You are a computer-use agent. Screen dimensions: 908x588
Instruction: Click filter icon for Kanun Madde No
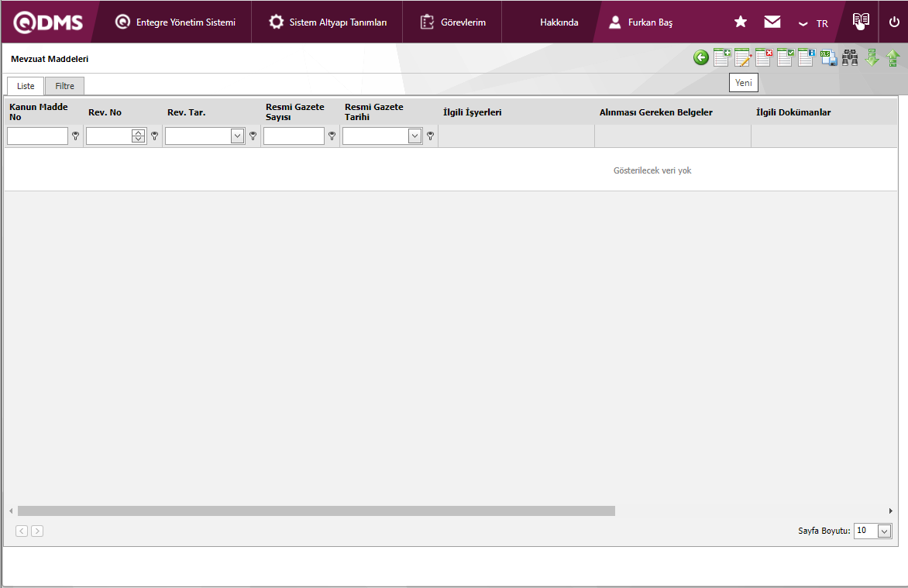pyautogui.click(x=75, y=136)
